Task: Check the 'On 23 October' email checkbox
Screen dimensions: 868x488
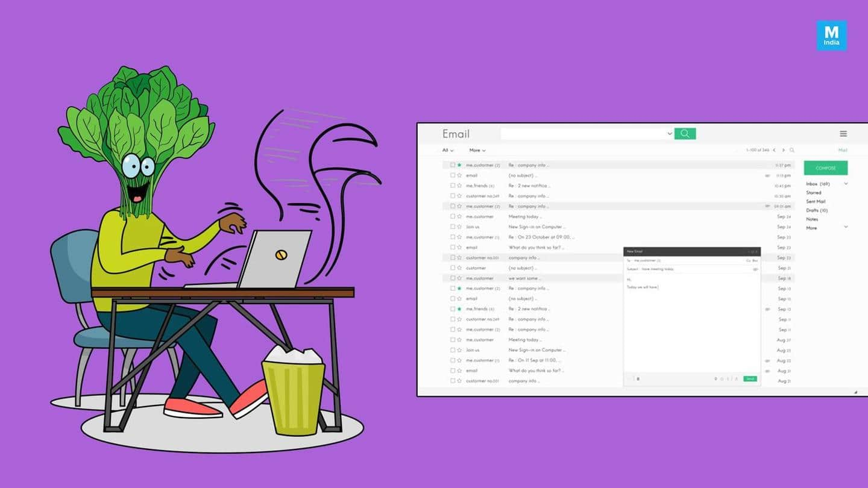Action: point(453,237)
